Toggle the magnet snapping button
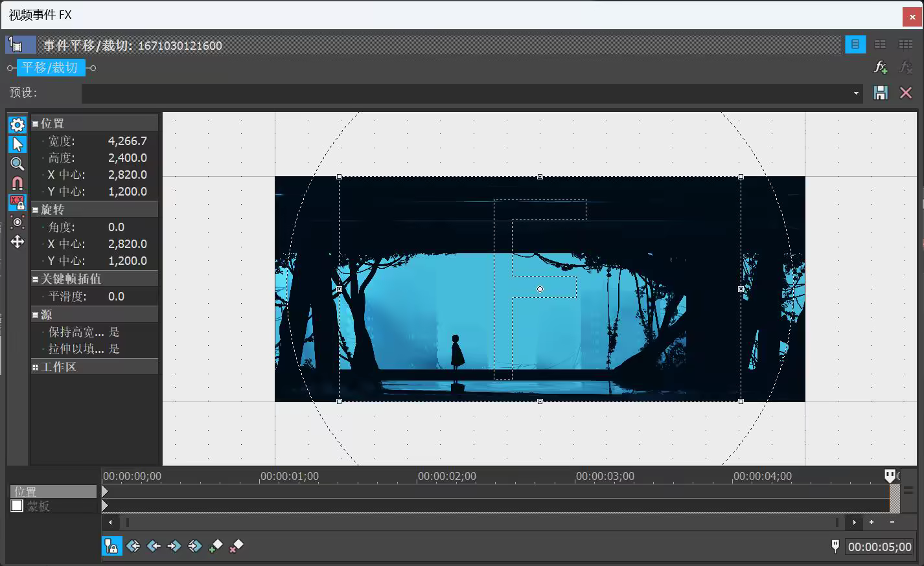This screenshot has width=924, height=566. tap(17, 183)
